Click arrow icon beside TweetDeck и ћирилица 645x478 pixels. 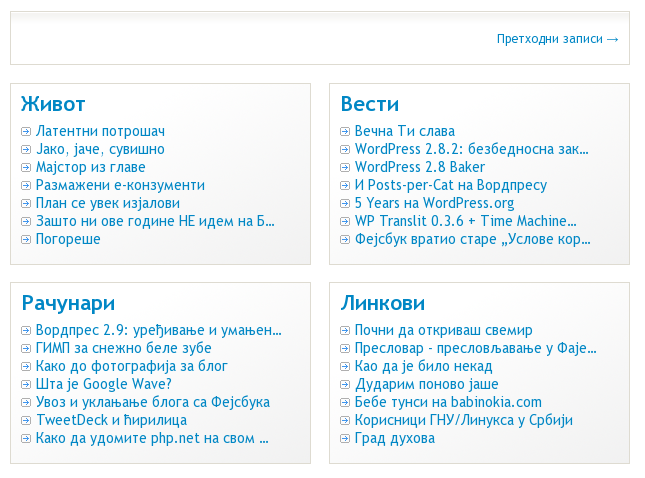(x=26, y=421)
